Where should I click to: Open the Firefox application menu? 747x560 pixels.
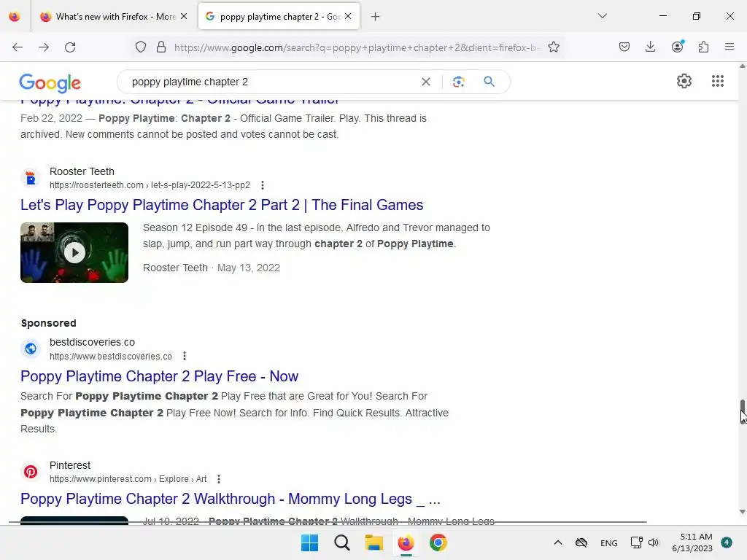click(x=729, y=47)
